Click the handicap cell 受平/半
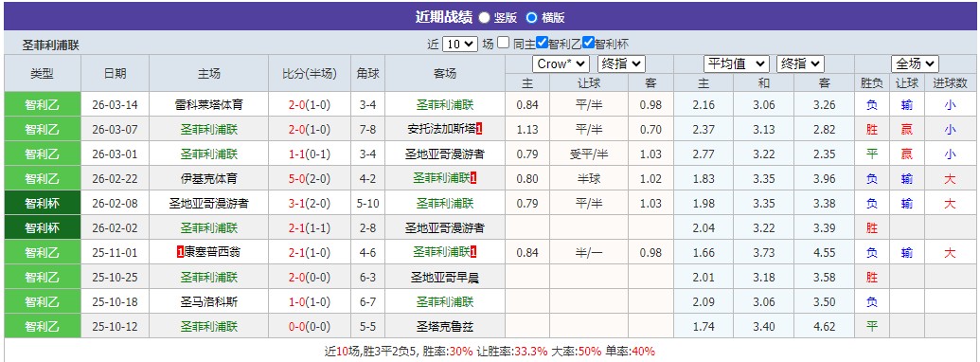Screen dimensions: 980x362 (589, 154)
